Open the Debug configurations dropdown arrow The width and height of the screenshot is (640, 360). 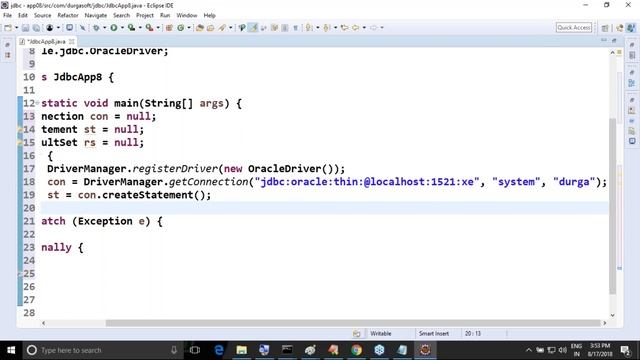(x=104, y=28)
